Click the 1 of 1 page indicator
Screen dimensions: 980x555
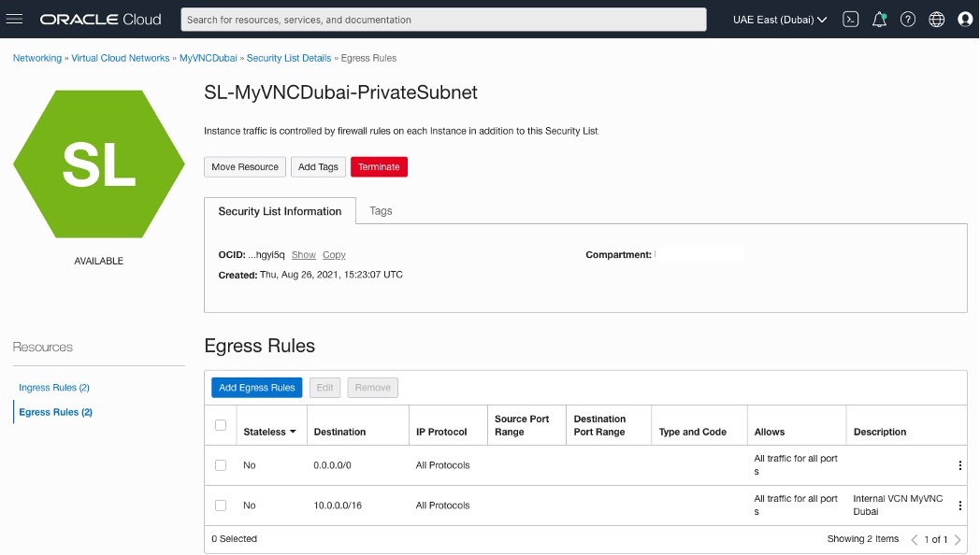tap(936, 539)
